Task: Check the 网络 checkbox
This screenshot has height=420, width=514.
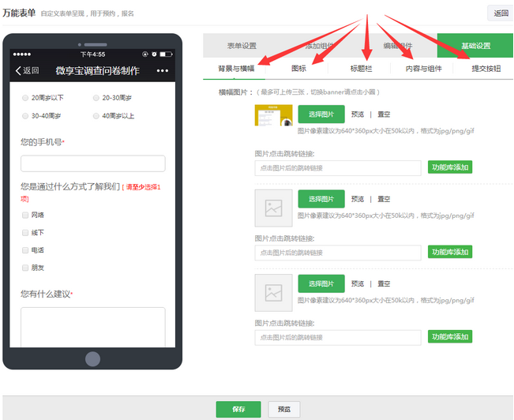Action: (25, 215)
